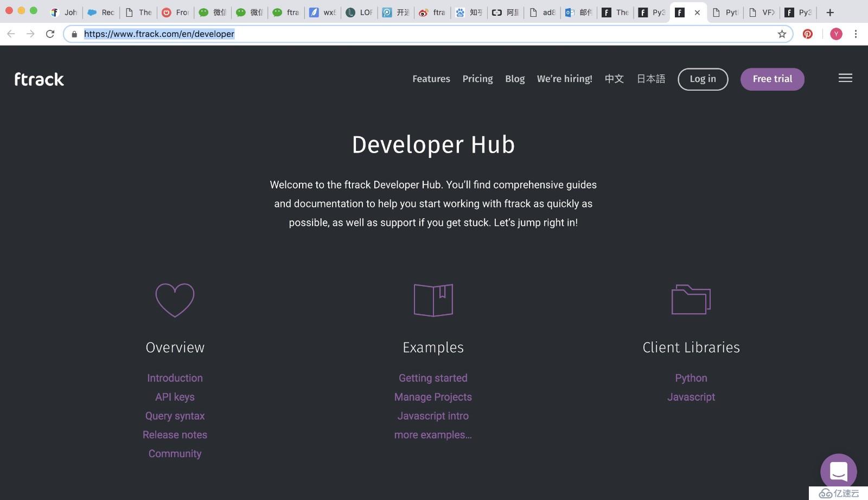Switch to the 'wx' tab
This screenshot has height=500, width=868.
[x=323, y=12]
